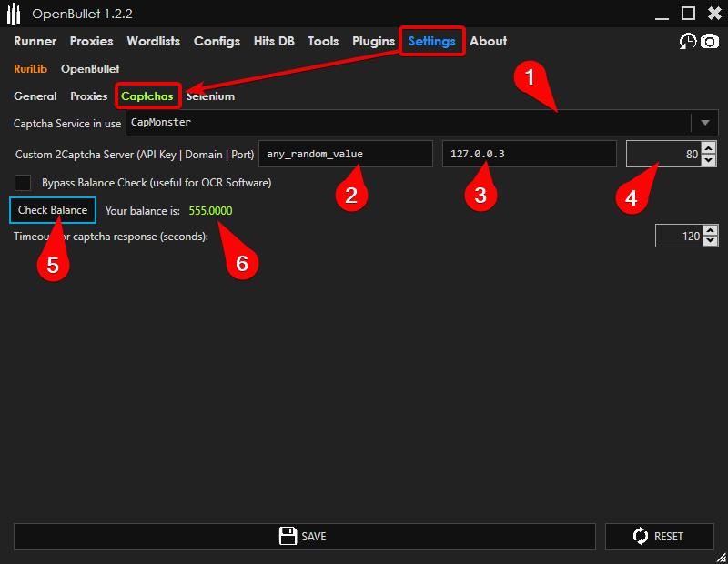Open the General settings subtab
Image resolution: width=728 pixels, height=564 pixels.
coord(35,96)
